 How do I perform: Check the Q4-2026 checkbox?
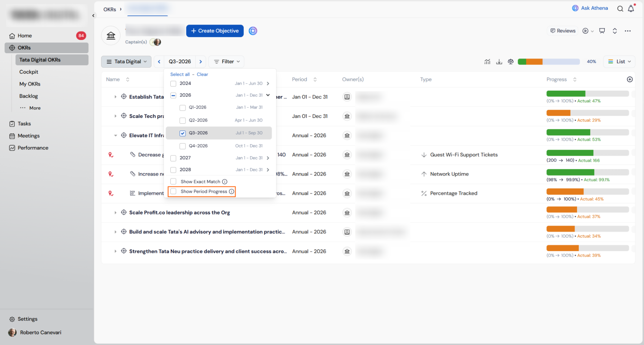183,146
